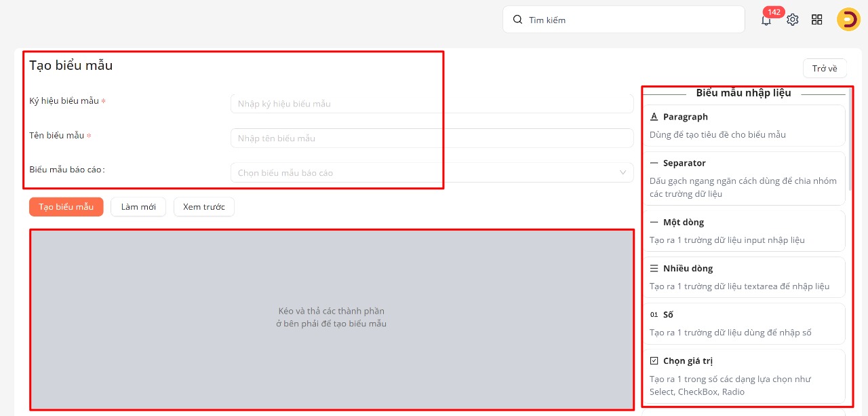The width and height of the screenshot is (868, 416).
Task: Click the Paragraph component icon
Action: tap(654, 117)
